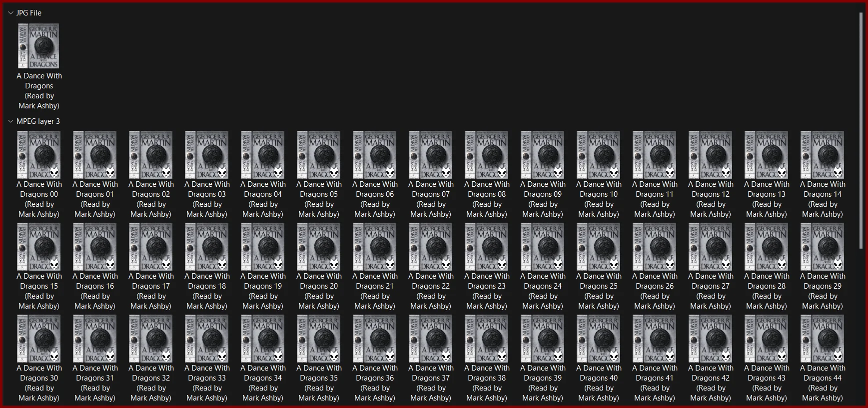Click filename 'A Dance With Dragons 13'

tap(767, 199)
